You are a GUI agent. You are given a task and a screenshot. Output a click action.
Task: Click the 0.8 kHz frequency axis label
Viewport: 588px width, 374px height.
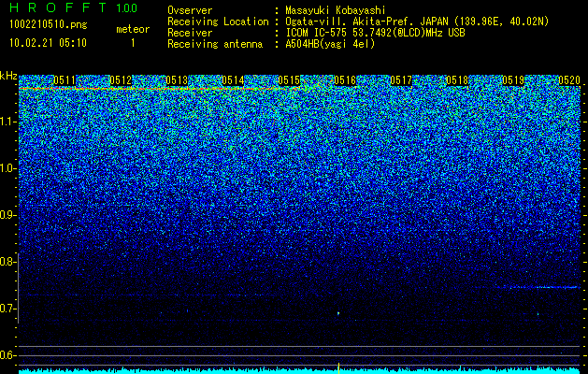[8, 262]
